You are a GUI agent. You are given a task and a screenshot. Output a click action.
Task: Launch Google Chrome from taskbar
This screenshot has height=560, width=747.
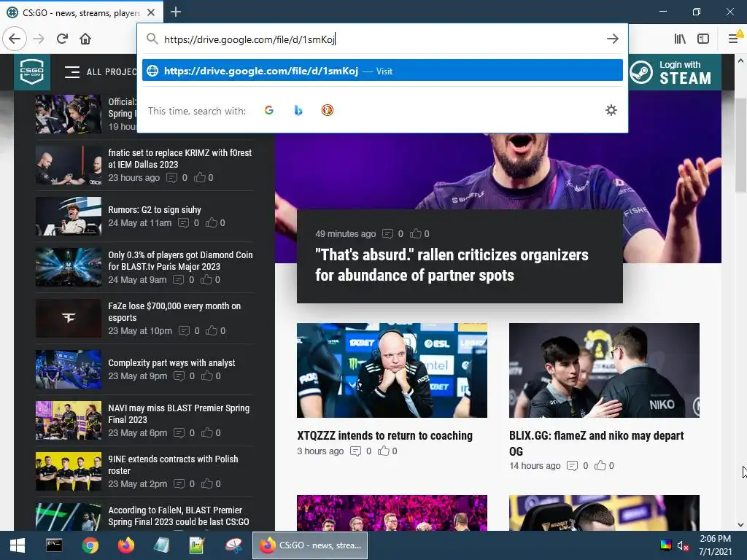[x=90, y=545]
